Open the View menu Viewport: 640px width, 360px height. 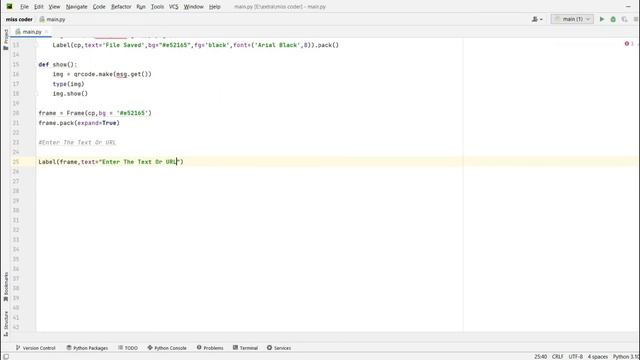pyautogui.click(x=54, y=7)
